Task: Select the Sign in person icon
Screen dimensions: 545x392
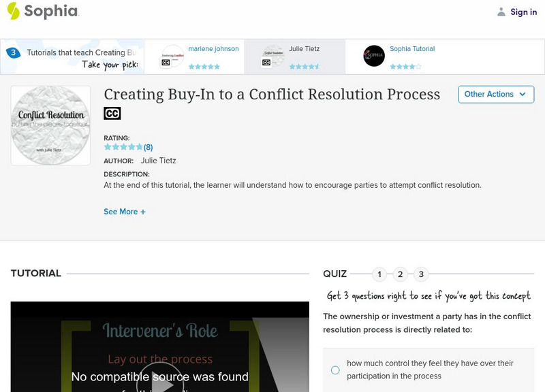Action: (502, 11)
